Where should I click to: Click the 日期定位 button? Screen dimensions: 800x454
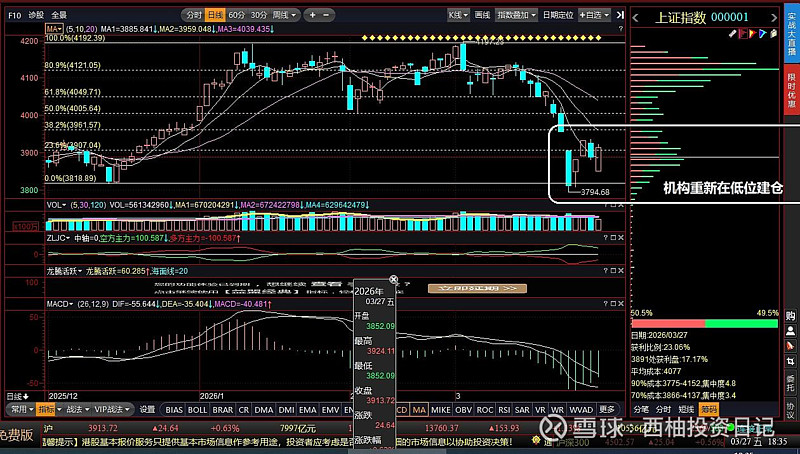click(558, 15)
